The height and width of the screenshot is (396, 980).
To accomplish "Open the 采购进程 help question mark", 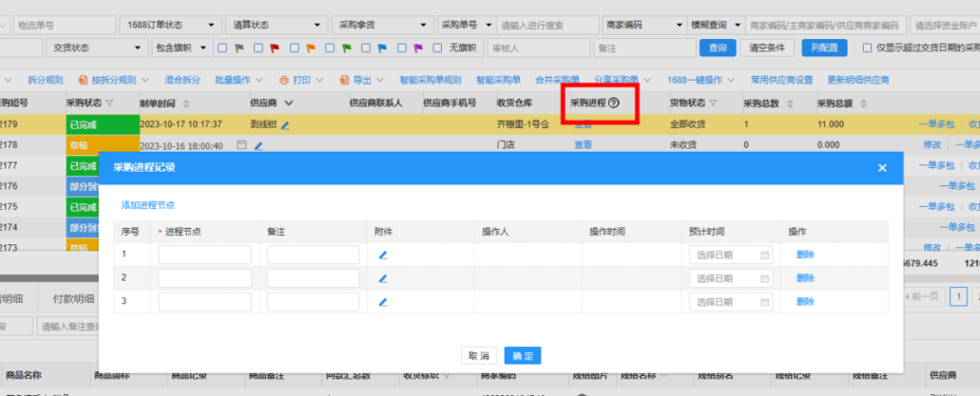I will 613,104.
